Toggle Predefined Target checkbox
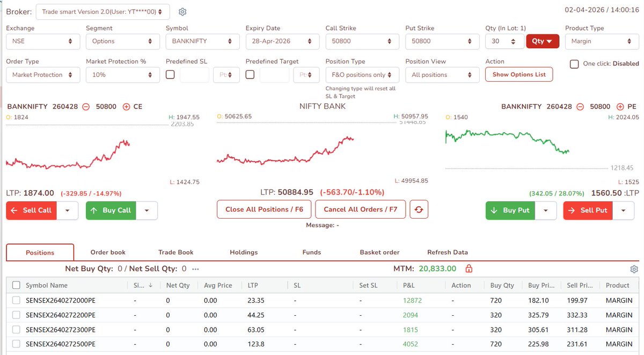This screenshot has width=644, height=355. click(250, 75)
